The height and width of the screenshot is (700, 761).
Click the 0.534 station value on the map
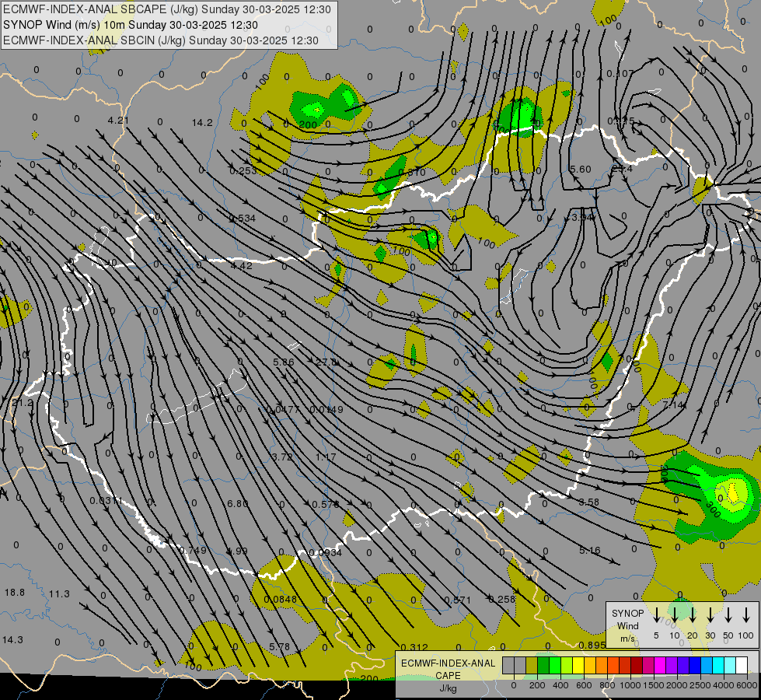(x=243, y=218)
